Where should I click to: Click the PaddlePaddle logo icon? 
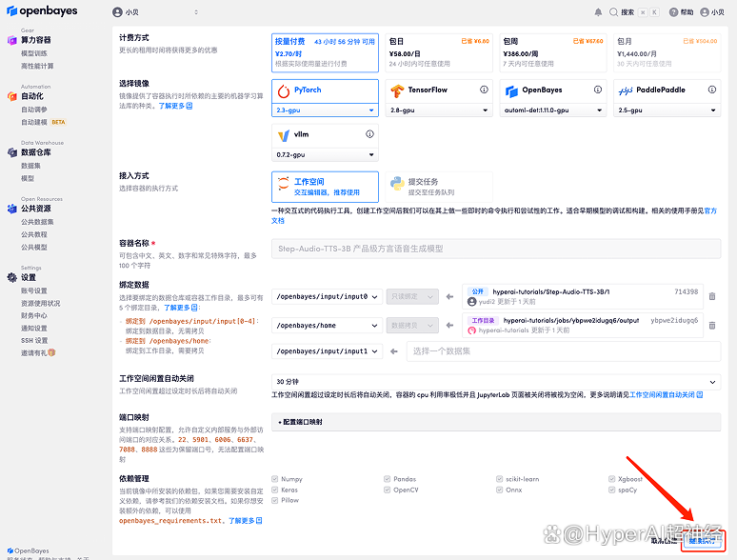click(x=626, y=90)
